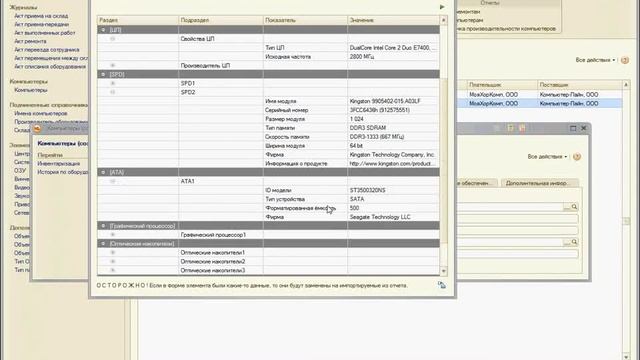Click the orange 1C icon in Компьютеры title bar
The height and width of the screenshot is (360, 640).
coord(37,129)
